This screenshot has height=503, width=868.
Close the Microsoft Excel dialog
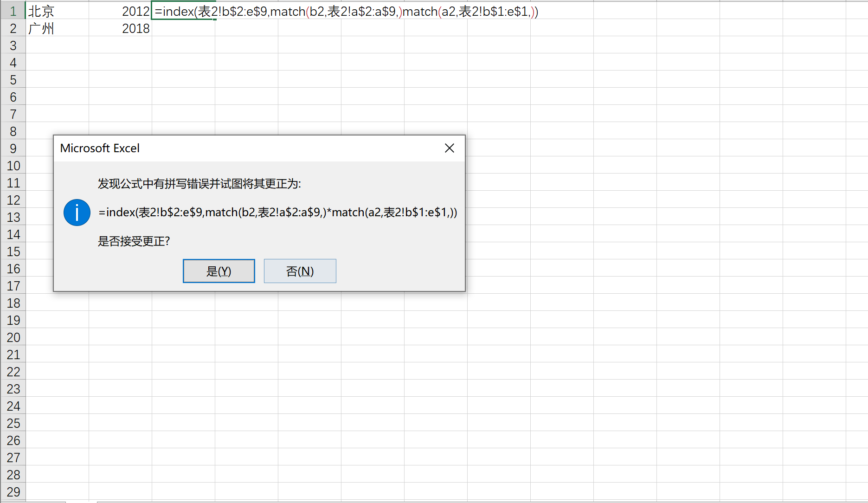tap(449, 148)
